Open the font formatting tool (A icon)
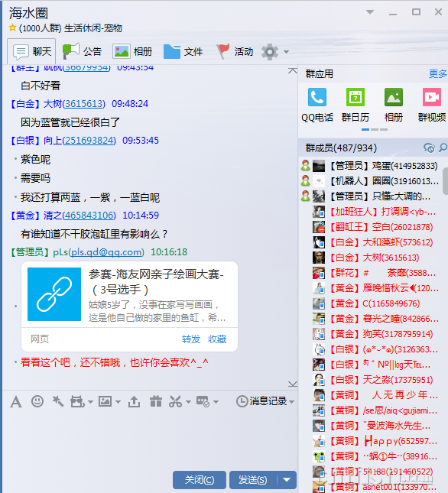Image resolution: width=448 pixels, height=493 pixels. tap(16, 401)
